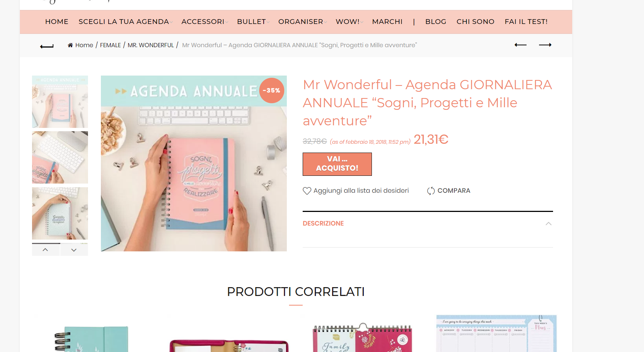Click the home icon in breadcrumb
The height and width of the screenshot is (352, 644).
(70, 45)
